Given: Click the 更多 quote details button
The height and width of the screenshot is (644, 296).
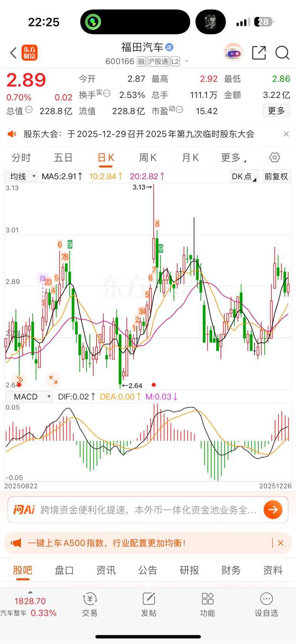Looking at the screenshot, I should (276, 111).
